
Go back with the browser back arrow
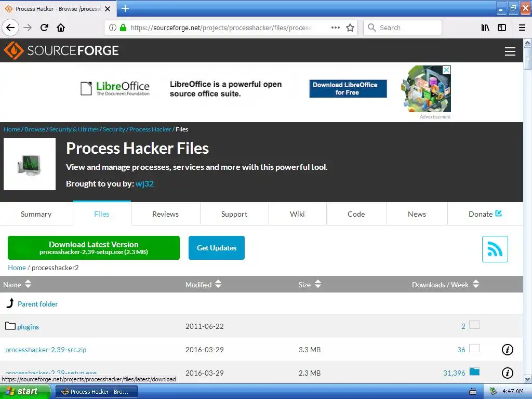click(10, 28)
